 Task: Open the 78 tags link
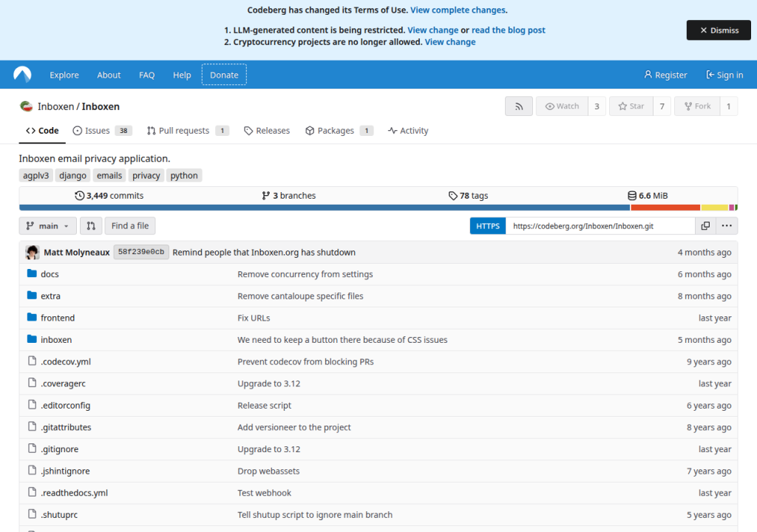click(468, 196)
